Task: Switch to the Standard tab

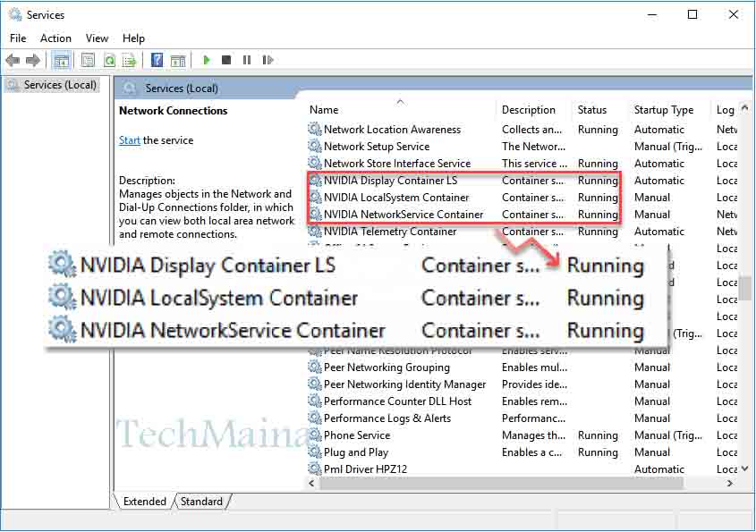Action: click(x=201, y=502)
